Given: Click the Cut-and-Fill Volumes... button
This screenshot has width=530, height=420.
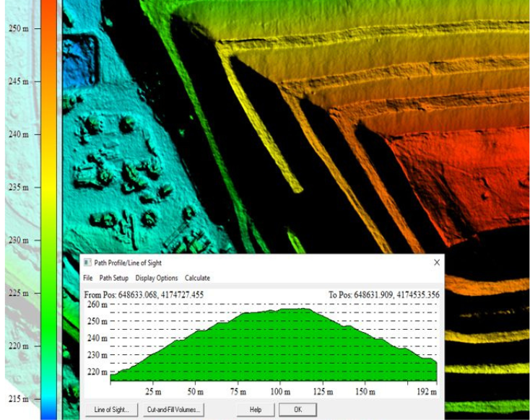Looking at the screenshot, I should tap(174, 409).
